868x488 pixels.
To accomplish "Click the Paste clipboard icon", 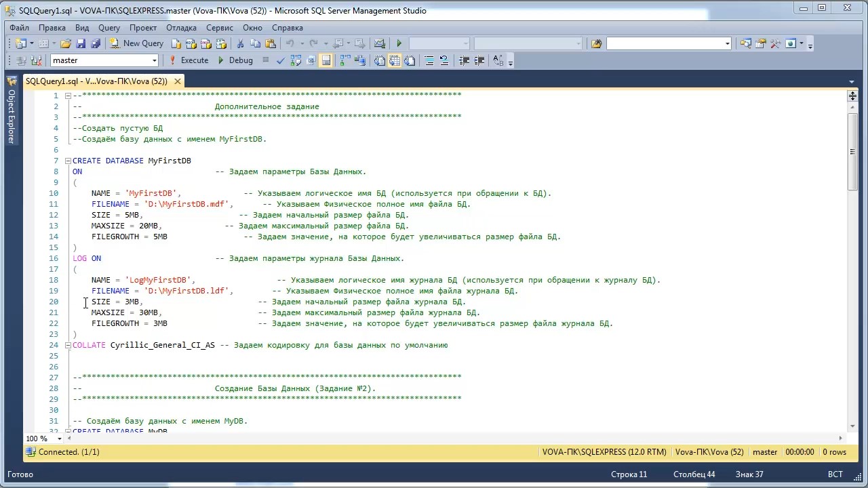I will coord(271,43).
